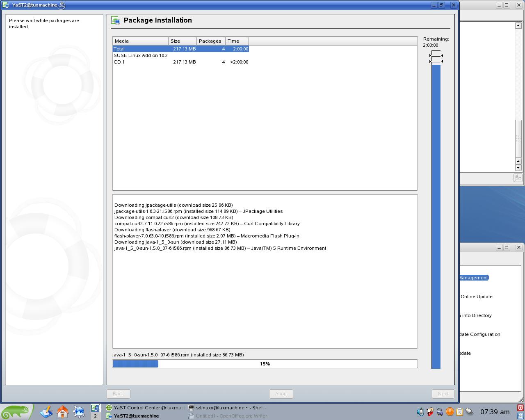Click the 15% package progress bar

pyautogui.click(x=265, y=364)
